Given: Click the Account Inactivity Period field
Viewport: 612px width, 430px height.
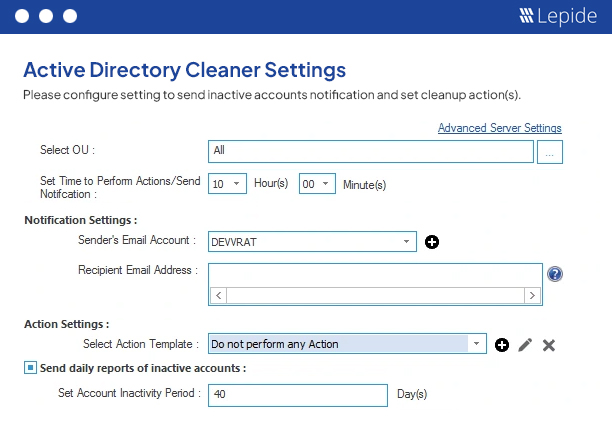Looking at the screenshot, I should 298,395.
